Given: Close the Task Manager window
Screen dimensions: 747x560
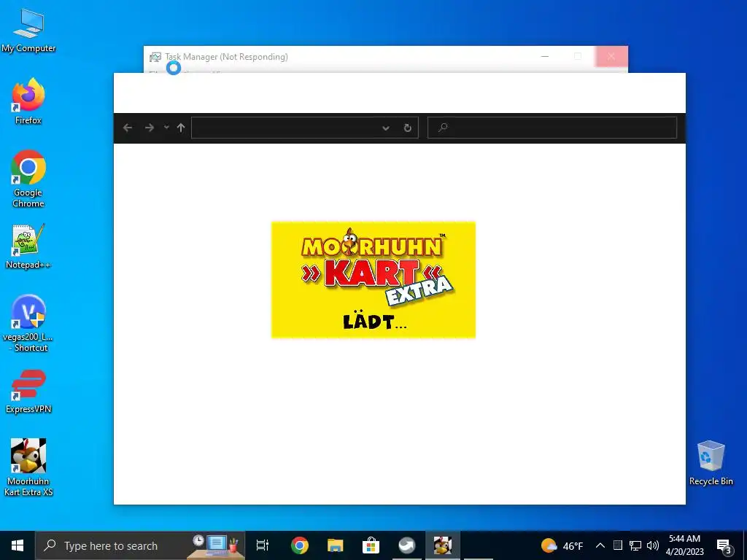Looking at the screenshot, I should 611,57.
